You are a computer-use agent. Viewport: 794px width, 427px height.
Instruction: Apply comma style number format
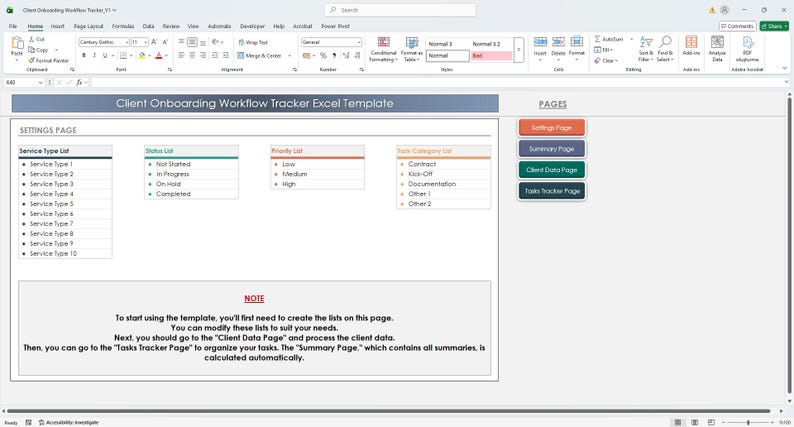[x=334, y=56]
